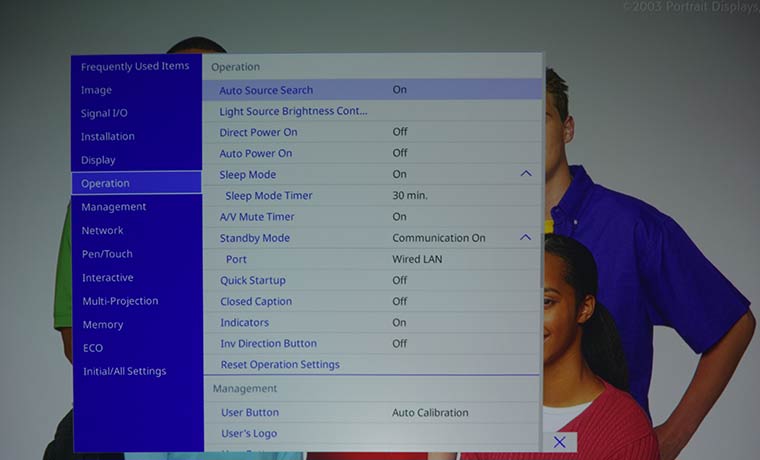Toggle the Auto Power On setting
This screenshot has height=460, width=760.
coord(372,153)
